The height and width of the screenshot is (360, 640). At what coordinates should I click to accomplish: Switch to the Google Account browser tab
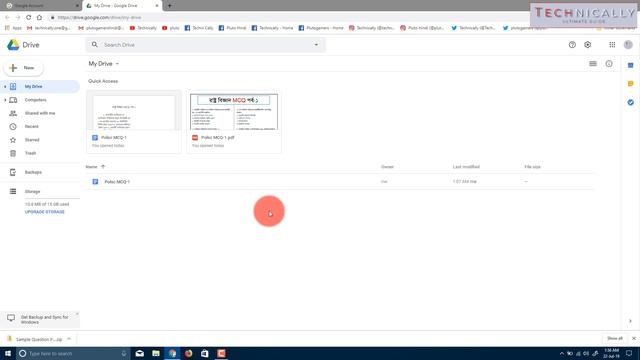click(41, 6)
